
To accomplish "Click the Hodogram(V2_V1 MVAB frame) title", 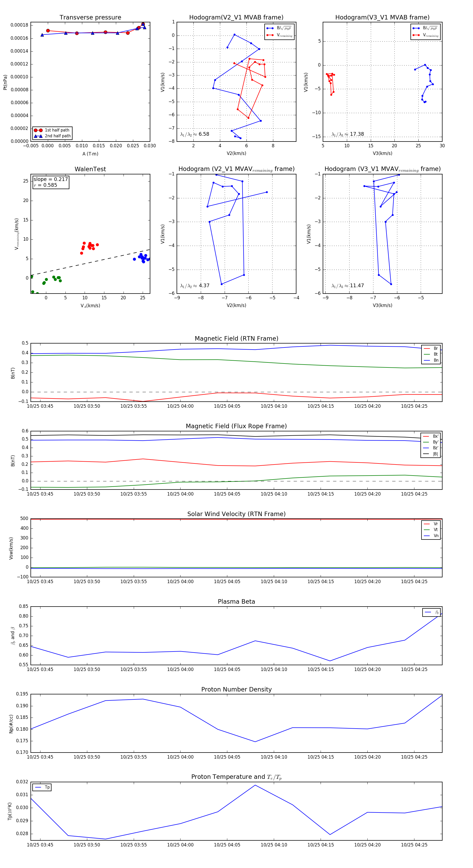I will pyautogui.click(x=236, y=18).
